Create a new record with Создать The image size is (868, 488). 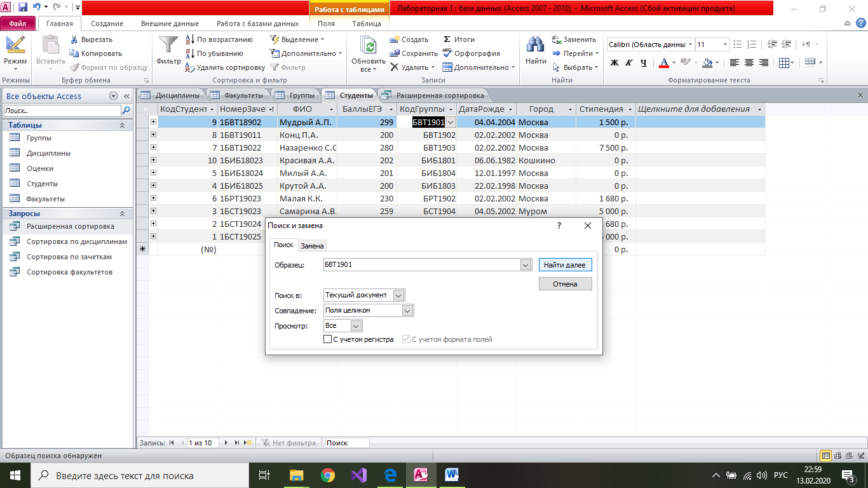(x=409, y=39)
